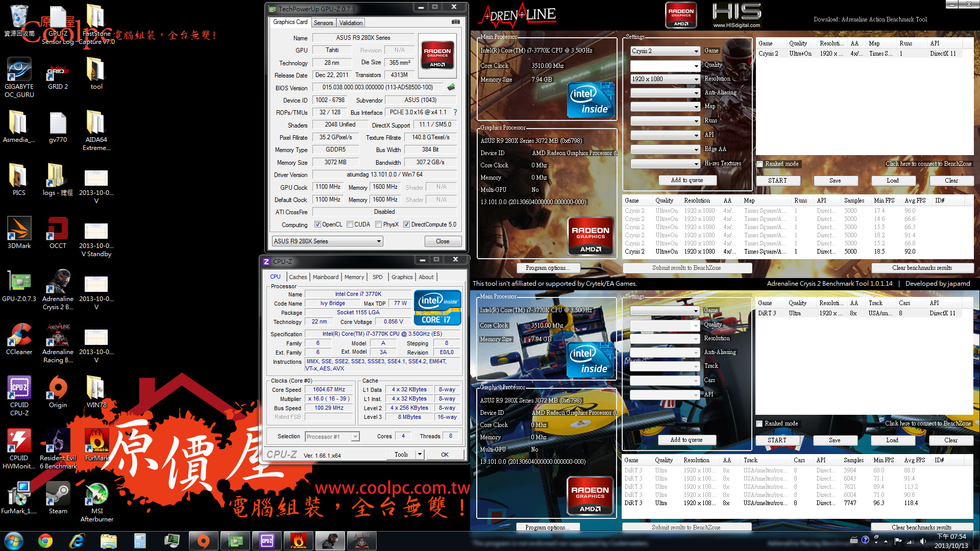
Task: Enable Ranked mode in DiRT 3 tool
Action: click(x=759, y=424)
